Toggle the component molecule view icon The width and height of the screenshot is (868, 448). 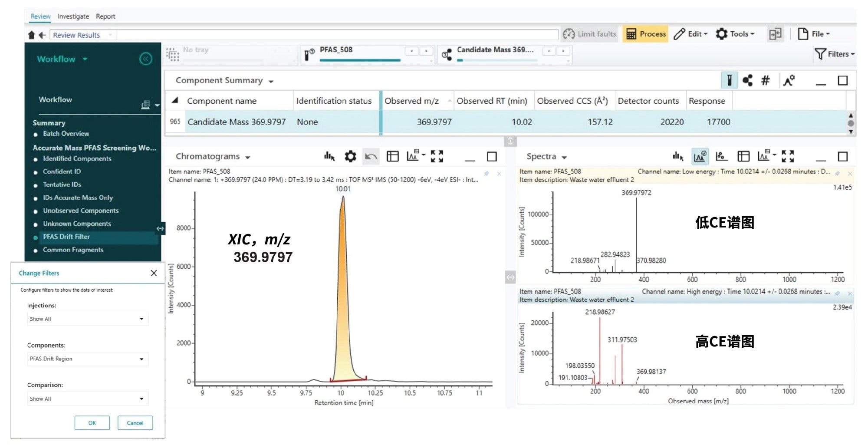[747, 80]
